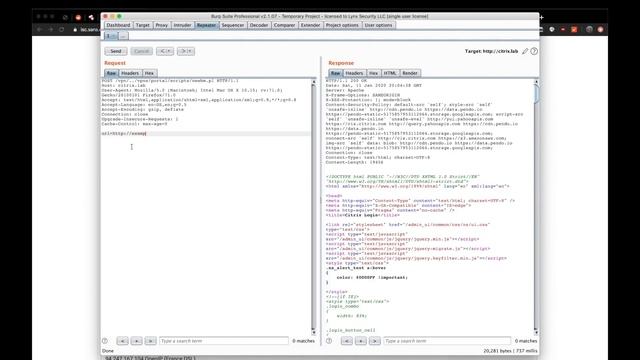Image resolution: width=640 pixels, height=360 pixels.
Task: Switch to the Target tab
Action: coord(142,25)
